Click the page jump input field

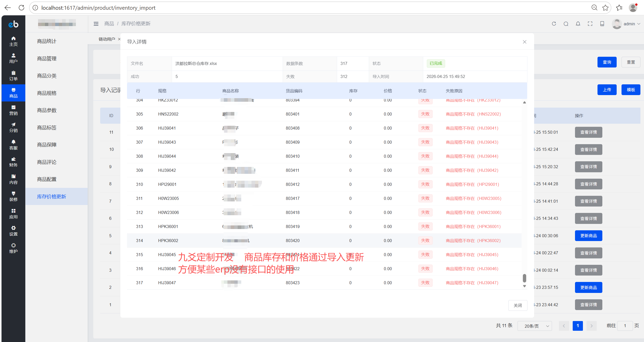click(x=625, y=326)
